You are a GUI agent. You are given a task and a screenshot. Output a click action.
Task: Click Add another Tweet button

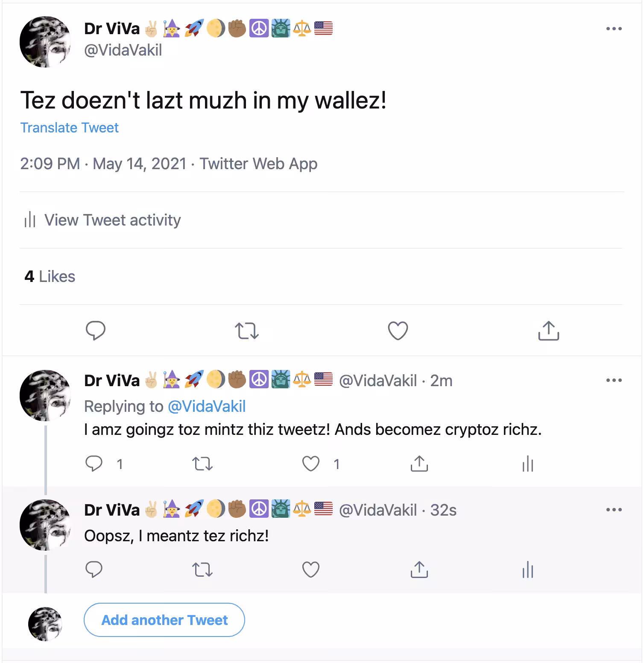pyautogui.click(x=164, y=620)
